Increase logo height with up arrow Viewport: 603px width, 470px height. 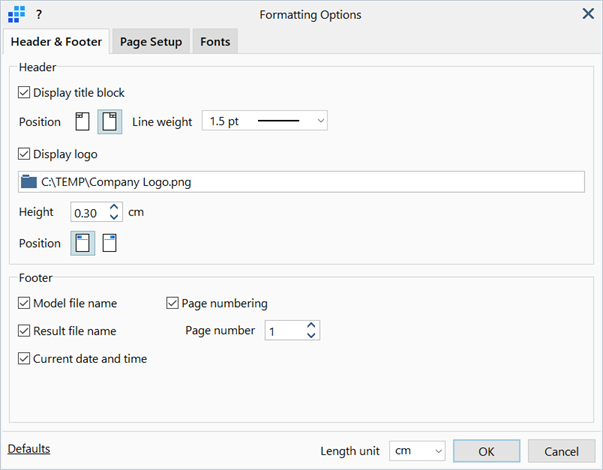[114, 207]
